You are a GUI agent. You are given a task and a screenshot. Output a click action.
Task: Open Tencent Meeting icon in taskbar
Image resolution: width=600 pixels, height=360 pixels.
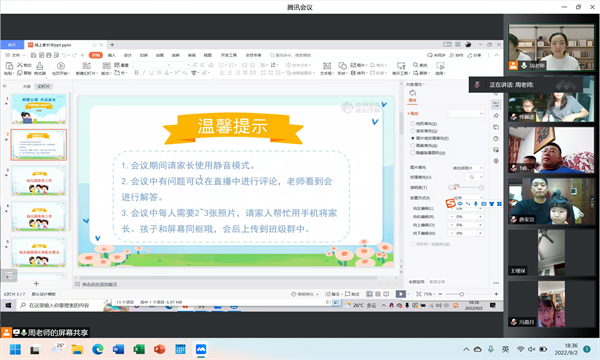click(x=201, y=349)
